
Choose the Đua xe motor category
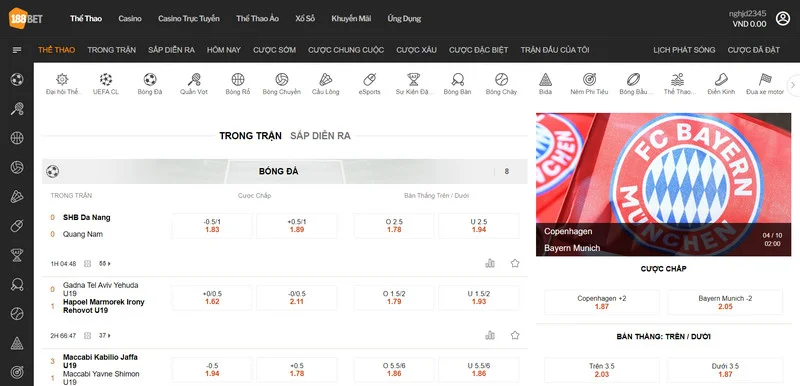click(765, 84)
